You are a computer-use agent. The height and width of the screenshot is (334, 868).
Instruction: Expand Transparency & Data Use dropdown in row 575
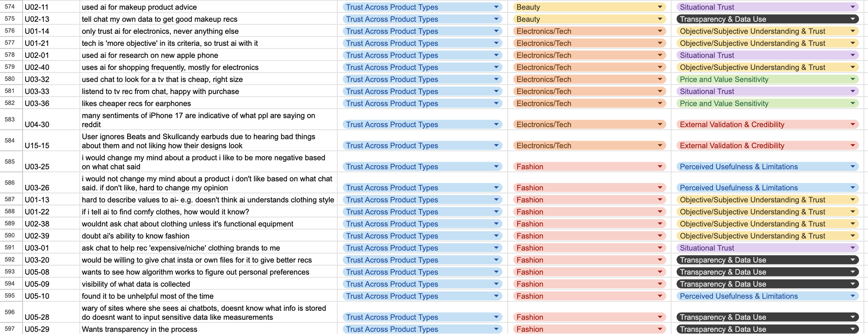pyautogui.click(x=852, y=19)
